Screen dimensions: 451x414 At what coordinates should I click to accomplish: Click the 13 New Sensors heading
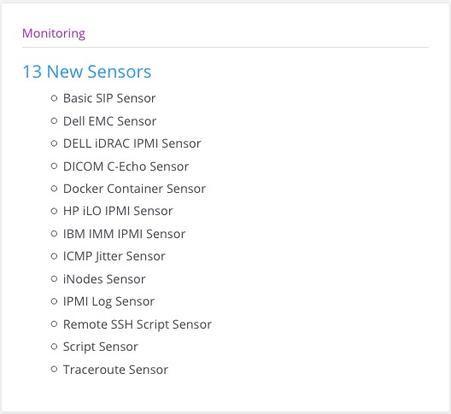click(87, 72)
